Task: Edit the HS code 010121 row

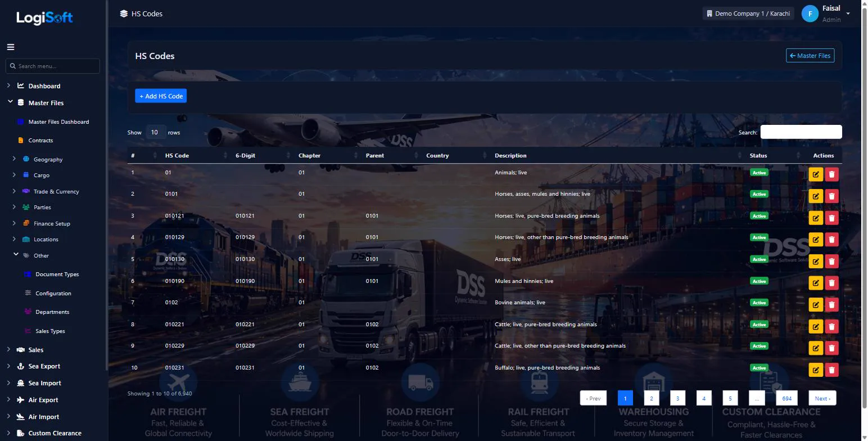Action: point(815,218)
